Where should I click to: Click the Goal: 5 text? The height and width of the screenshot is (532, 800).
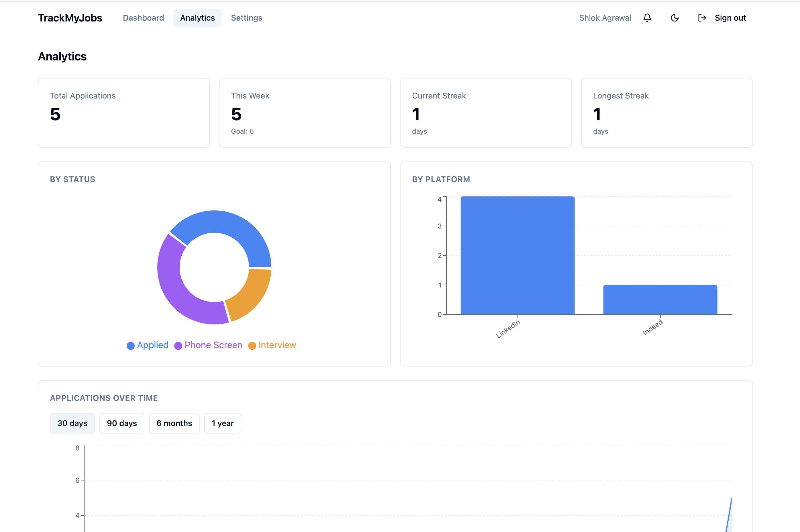pyautogui.click(x=242, y=131)
